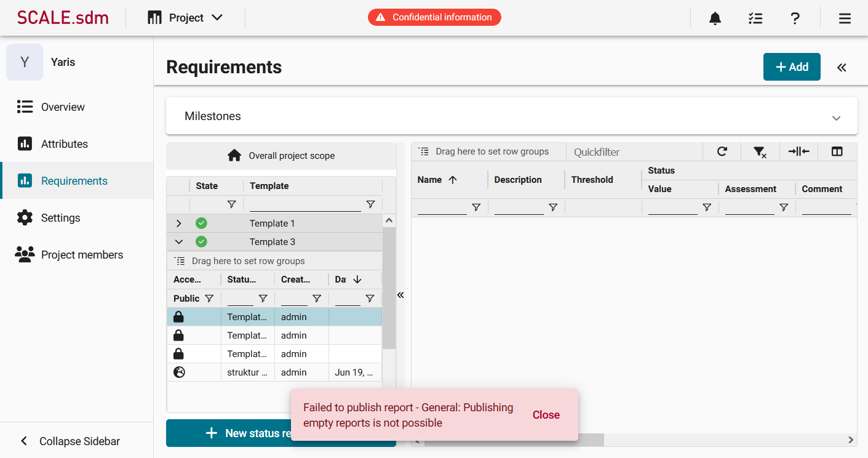Select the highlighted first locked Template report row
The image size is (868, 458).
[274, 317]
